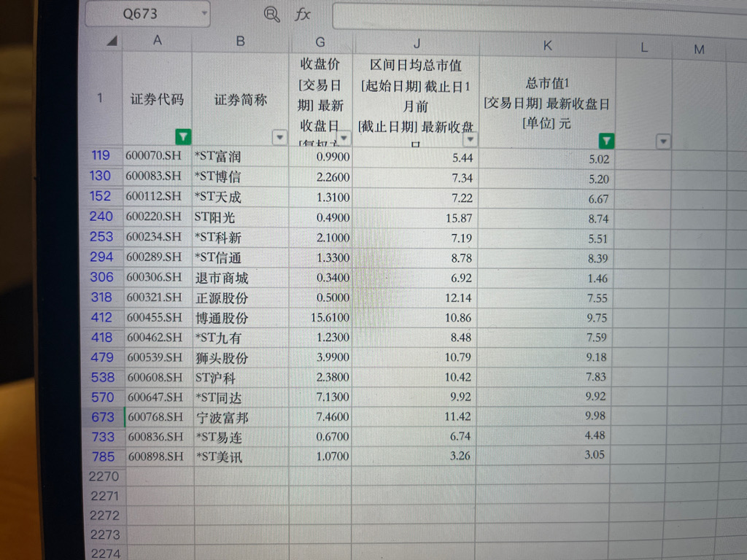
Task: Select column M header
Action: click(699, 50)
